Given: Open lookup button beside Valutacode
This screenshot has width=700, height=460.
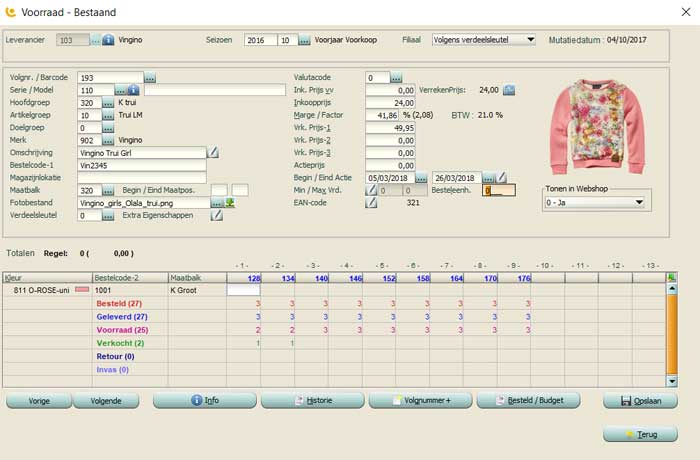Looking at the screenshot, I should [x=396, y=78].
